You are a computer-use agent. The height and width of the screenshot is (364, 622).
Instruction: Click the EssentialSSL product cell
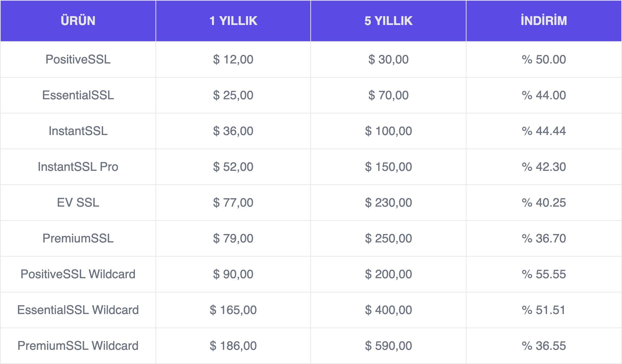pyautogui.click(x=78, y=95)
